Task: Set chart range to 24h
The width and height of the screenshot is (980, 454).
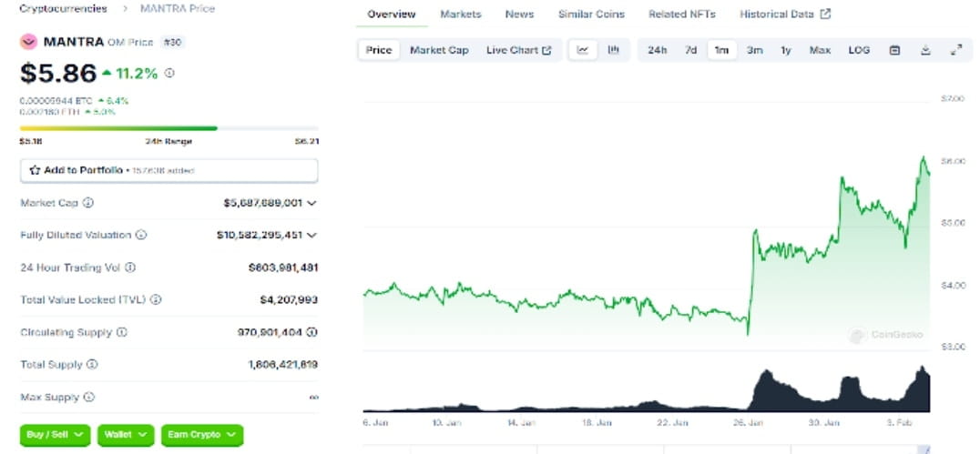Action: [658, 50]
